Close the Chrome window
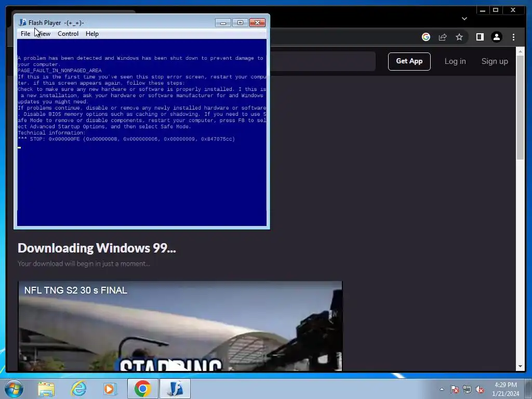532x399 pixels. tap(513, 10)
